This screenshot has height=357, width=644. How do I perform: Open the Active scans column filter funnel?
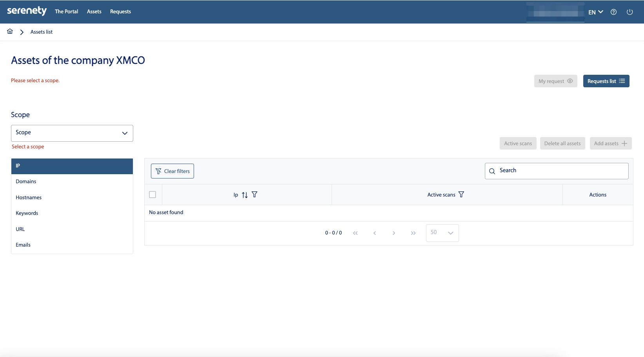[461, 195]
